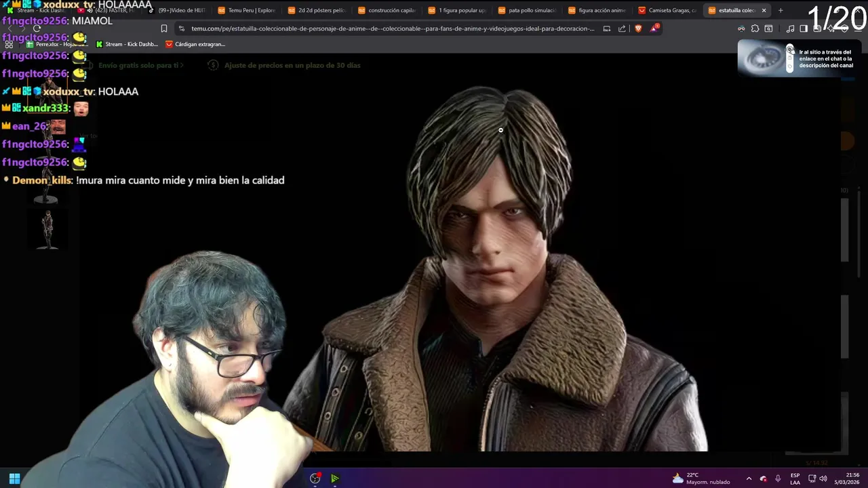Open the site settings icon beside the URL

point(181,28)
